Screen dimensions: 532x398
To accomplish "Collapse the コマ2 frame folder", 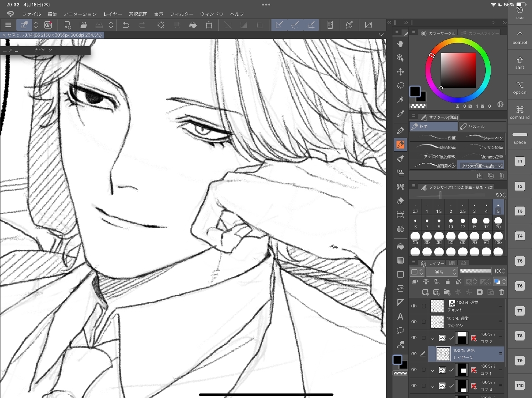I will pyautogui.click(x=432, y=338).
